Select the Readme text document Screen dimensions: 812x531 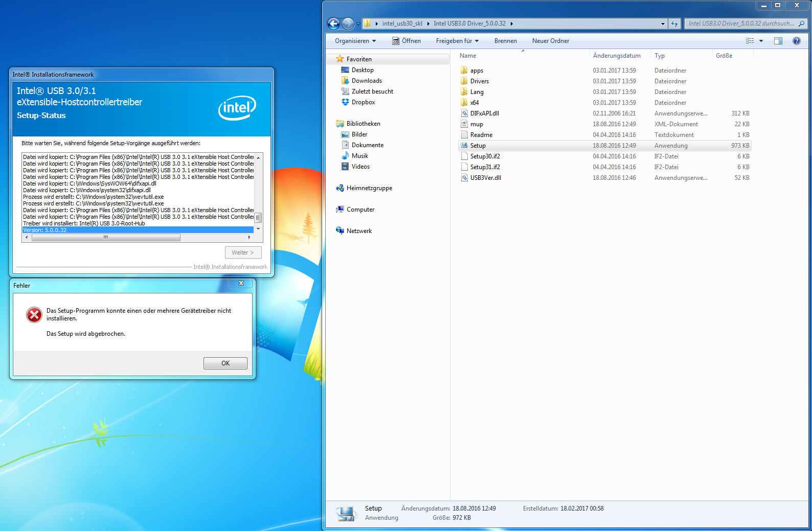604,135
